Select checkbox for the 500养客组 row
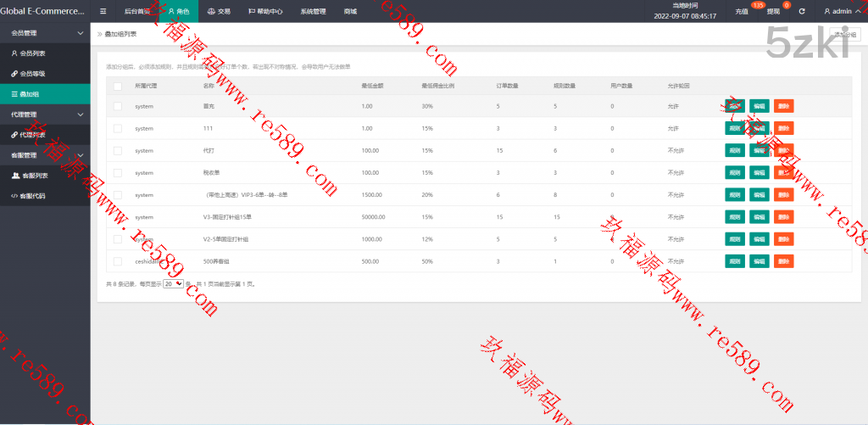The height and width of the screenshot is (425, 868). pyautogui.click(x=118, y=261)
